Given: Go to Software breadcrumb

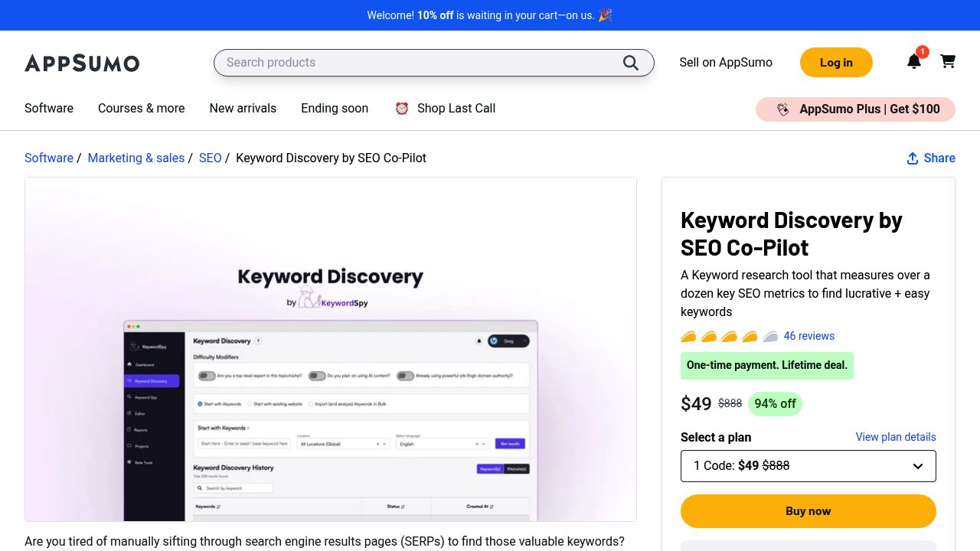Looking at the screenshot, I should click(x=49, y=158).
